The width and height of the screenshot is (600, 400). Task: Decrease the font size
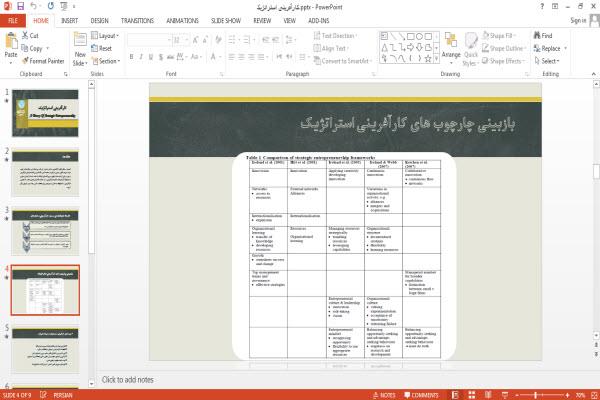pyautogui.click(x=205, y=39)
